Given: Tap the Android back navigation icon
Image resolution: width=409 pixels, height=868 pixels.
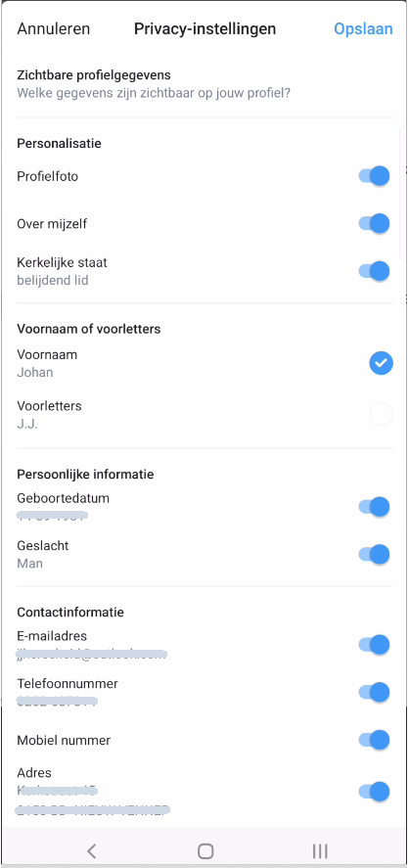Looking at the screenshot, I should pos(92,850).
